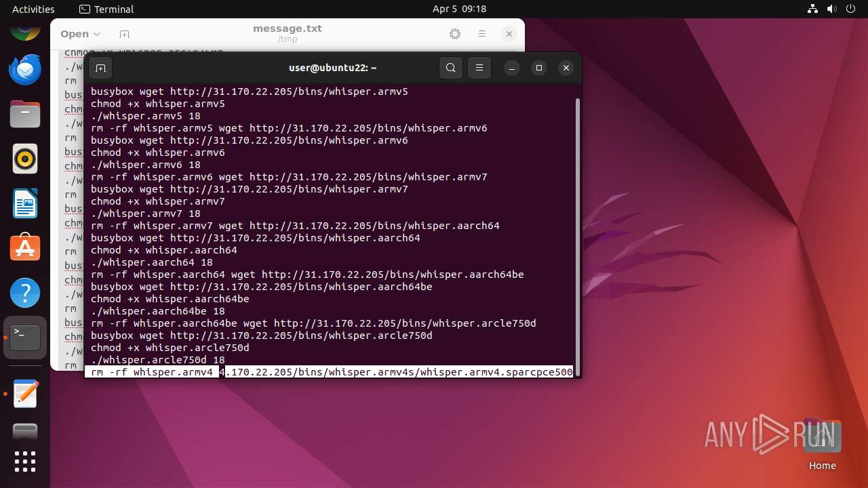Screen dimensions: 868x488
Task: Search in the terminal window
Action: pos(451,68)
